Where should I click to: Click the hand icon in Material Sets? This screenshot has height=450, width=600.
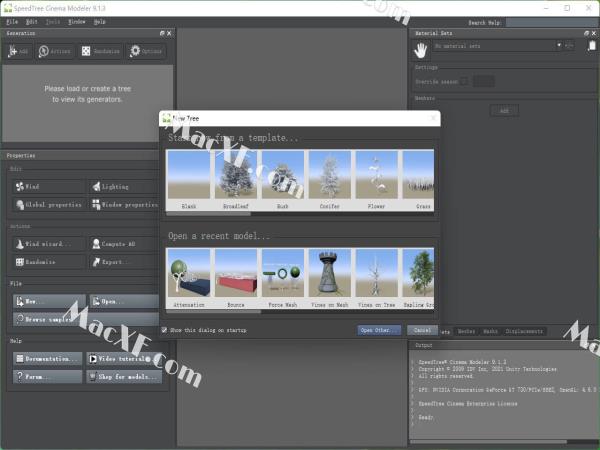(421, 51)
